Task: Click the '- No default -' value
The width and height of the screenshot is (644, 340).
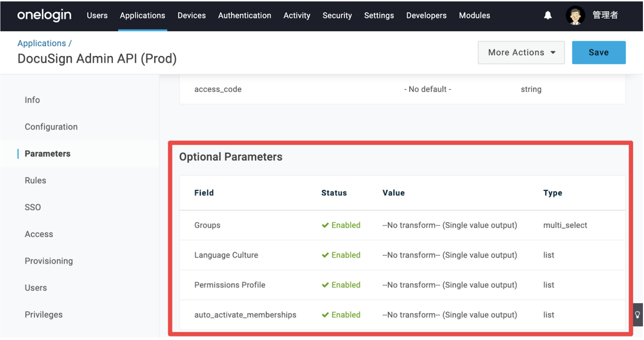Action: pos(427,89)
